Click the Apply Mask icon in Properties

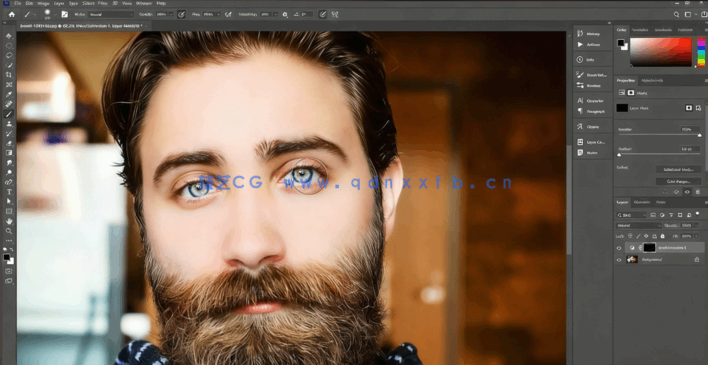(676, 192)
